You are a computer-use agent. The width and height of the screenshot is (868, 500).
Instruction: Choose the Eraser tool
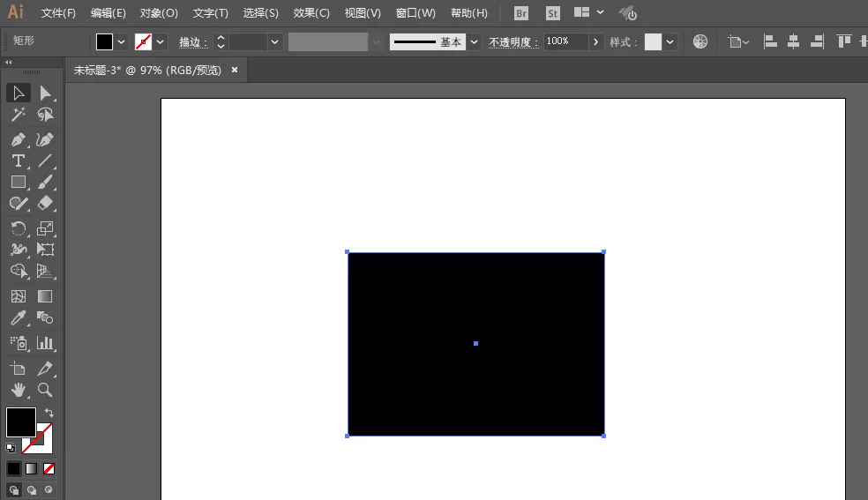click(45, 204)
